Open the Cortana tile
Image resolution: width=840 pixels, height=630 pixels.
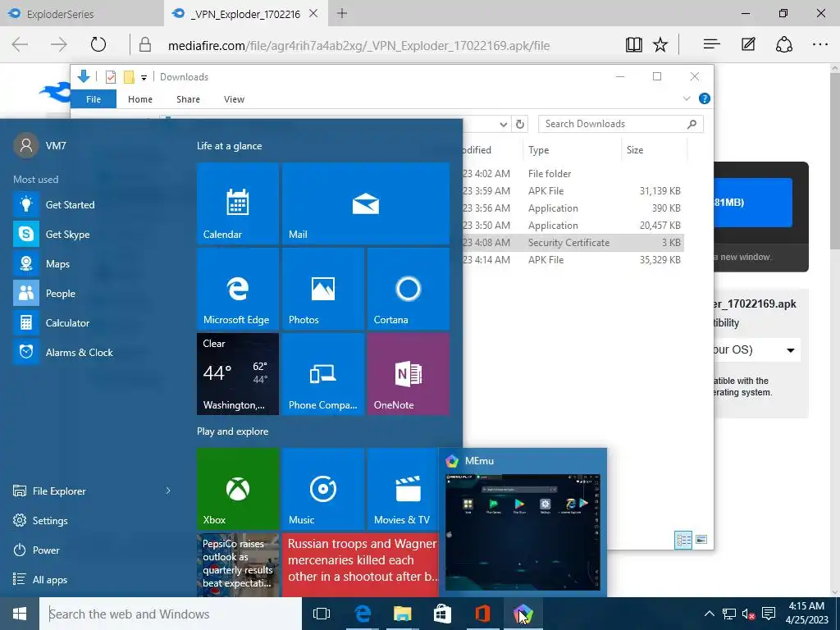[x=409, y=289]
